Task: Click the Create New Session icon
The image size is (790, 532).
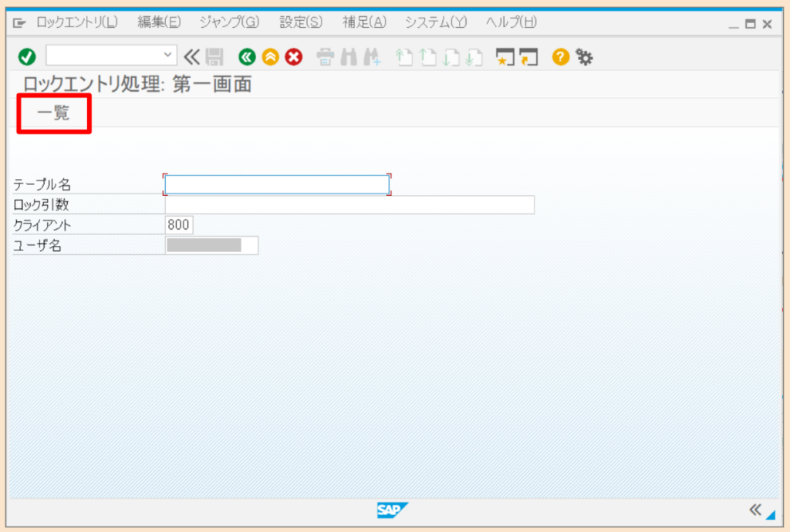Action: (505, 57)
